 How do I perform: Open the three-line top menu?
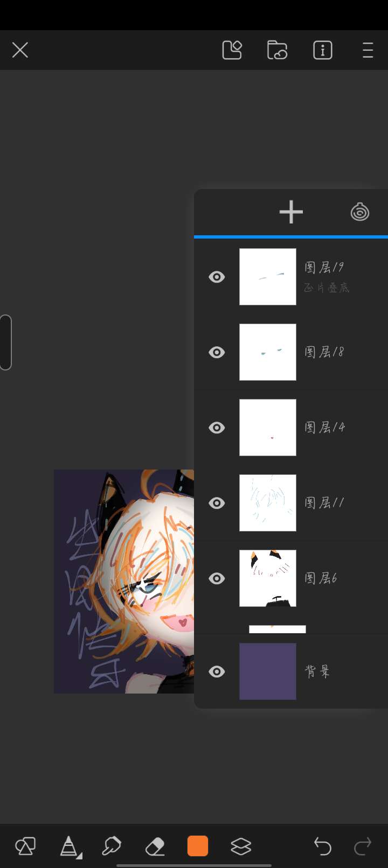pos(368,50)
